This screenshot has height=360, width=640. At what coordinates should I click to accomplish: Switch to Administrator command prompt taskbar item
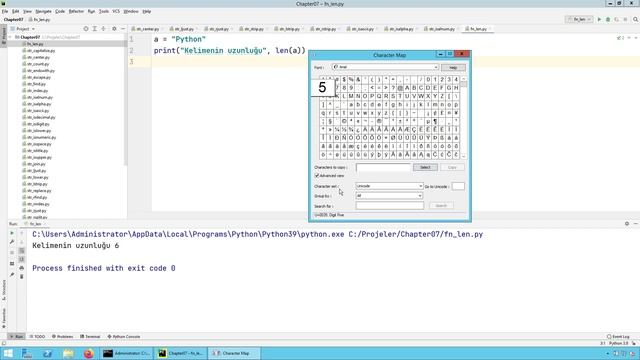(x=127, y=353)
